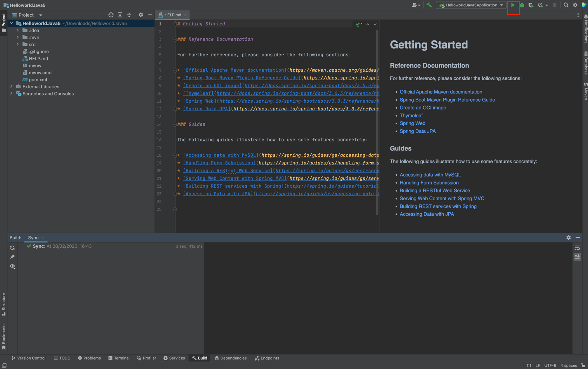Open Notifications side panel

585,29
